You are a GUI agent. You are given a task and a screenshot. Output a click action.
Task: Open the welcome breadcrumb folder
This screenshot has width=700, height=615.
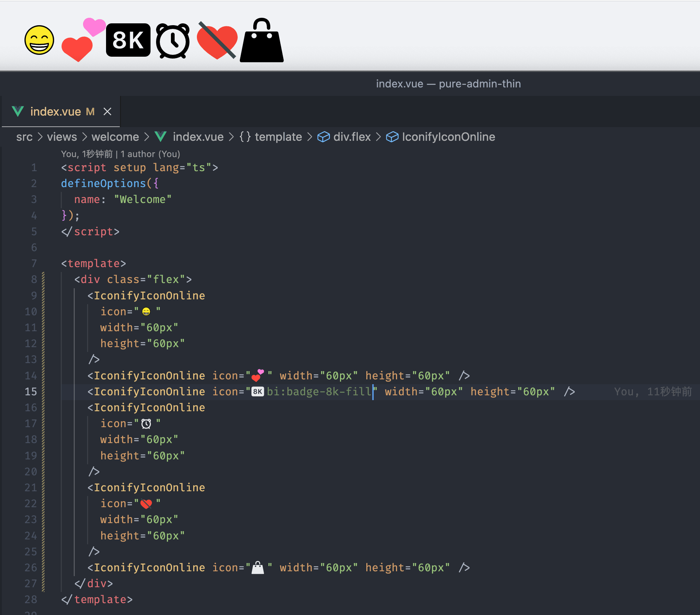point(115,137)
